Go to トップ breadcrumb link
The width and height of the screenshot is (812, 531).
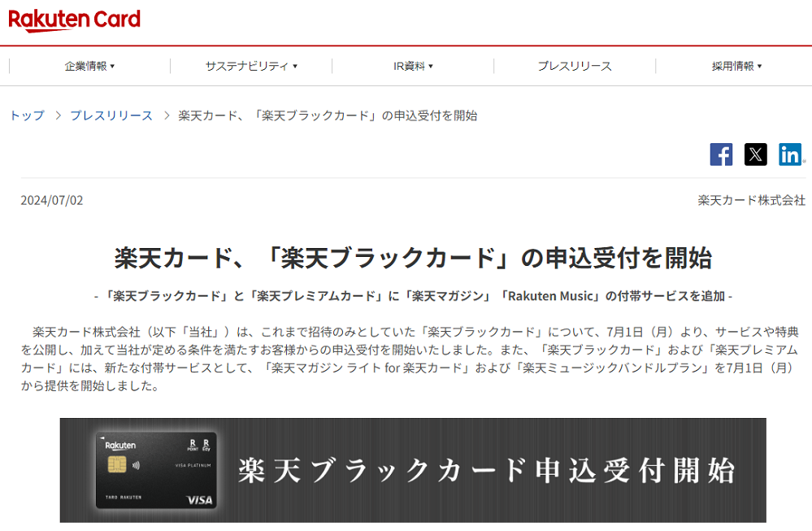[28, 115]
